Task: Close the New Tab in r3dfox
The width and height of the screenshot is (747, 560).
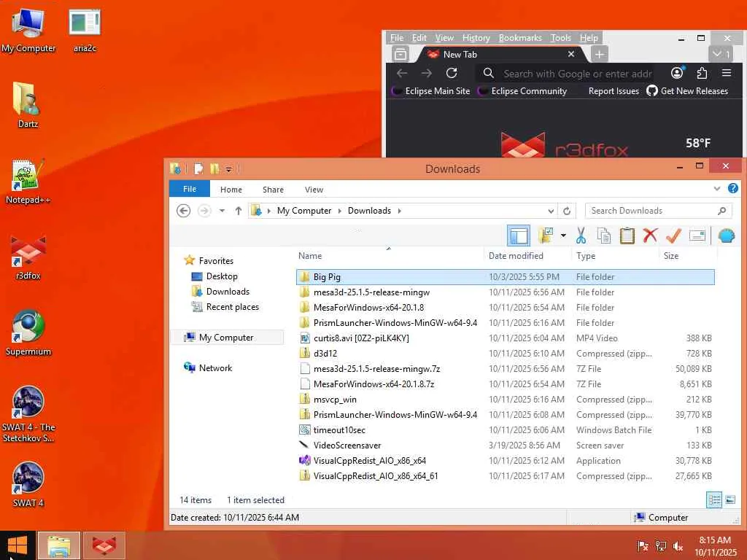Action: click(571, 54)
